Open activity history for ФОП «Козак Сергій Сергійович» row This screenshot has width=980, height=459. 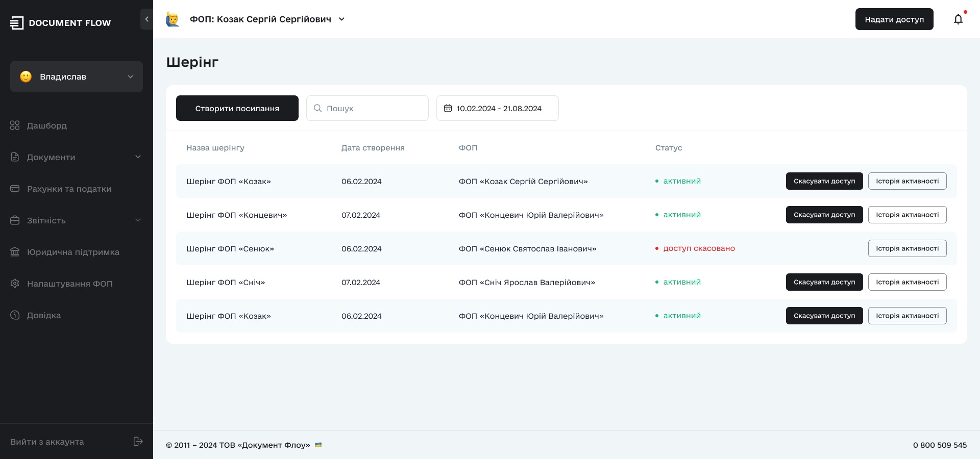pyautogui.click(x=908, y=181)
